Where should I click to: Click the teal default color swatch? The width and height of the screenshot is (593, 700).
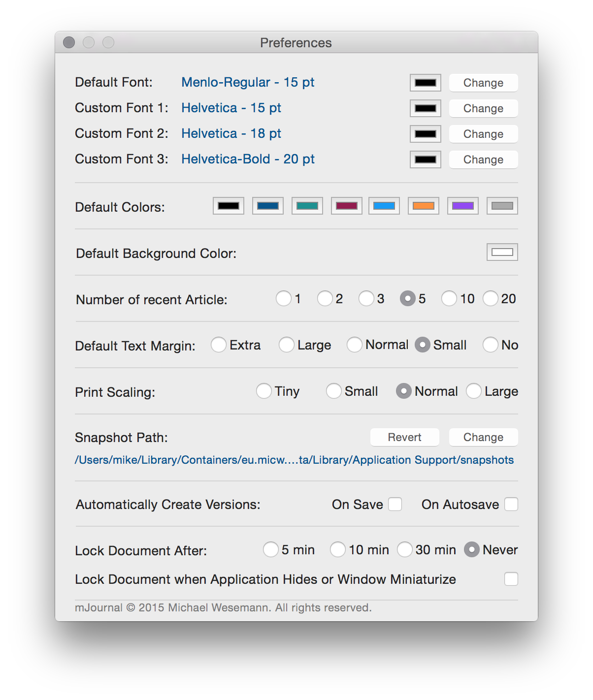307,206
